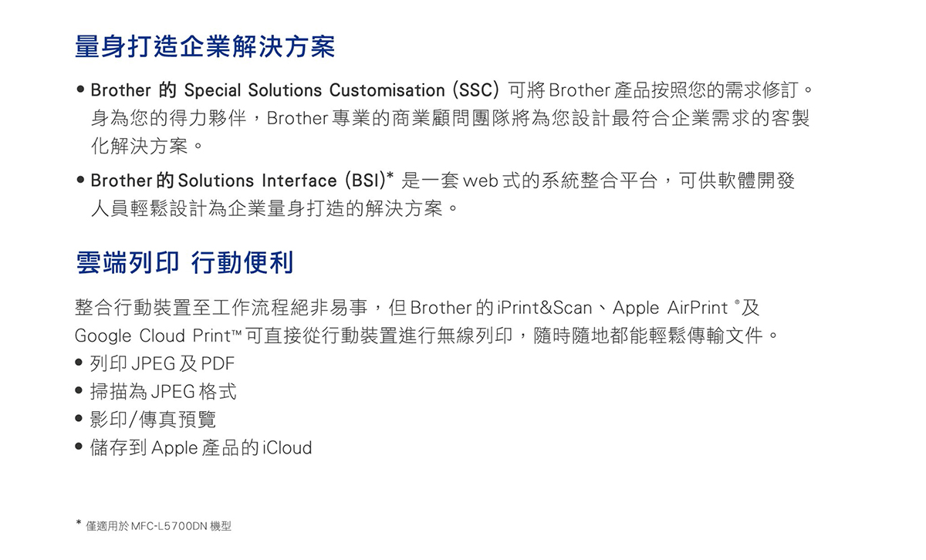This screenshot has height=560, width=926.
Task: Click the heading 量身打造企業解決方案
Action: point(205,46)
